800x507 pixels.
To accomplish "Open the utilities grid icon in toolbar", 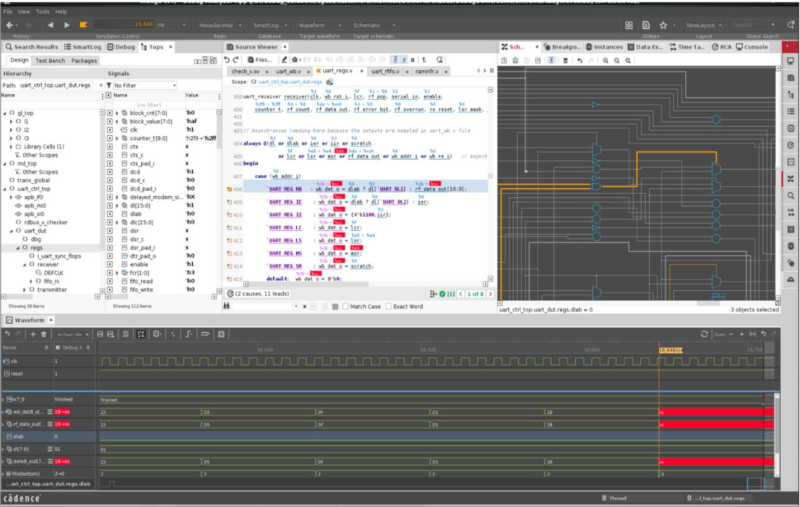I will [x=629, y=25].
